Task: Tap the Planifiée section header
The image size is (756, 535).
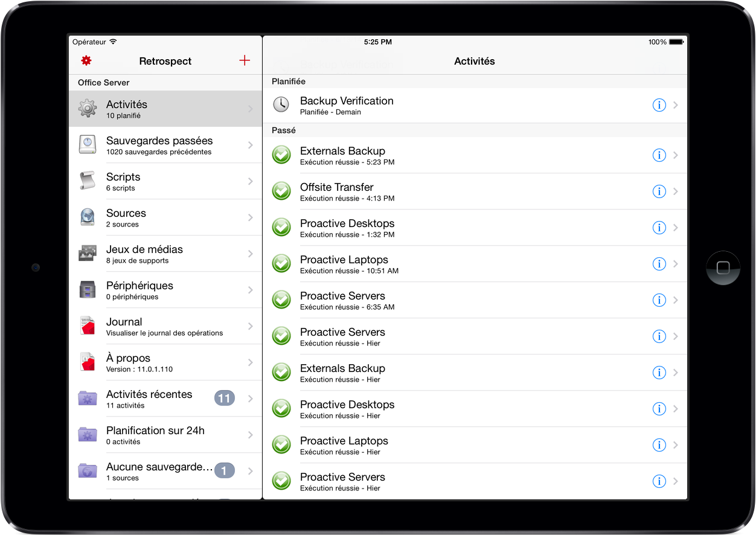Action: pos(475,82)
